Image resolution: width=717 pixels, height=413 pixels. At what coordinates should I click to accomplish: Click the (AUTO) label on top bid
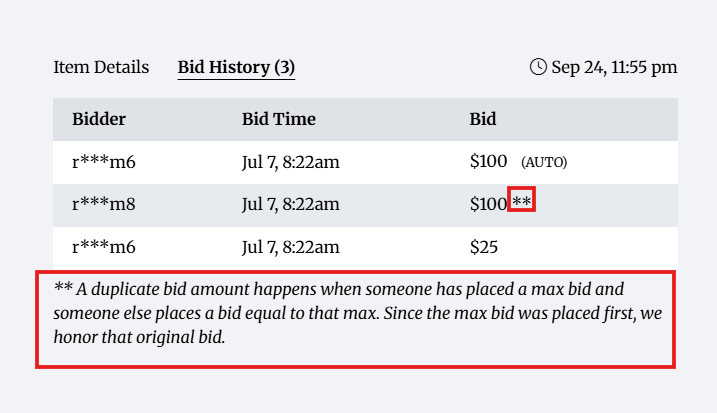[544, 163]
